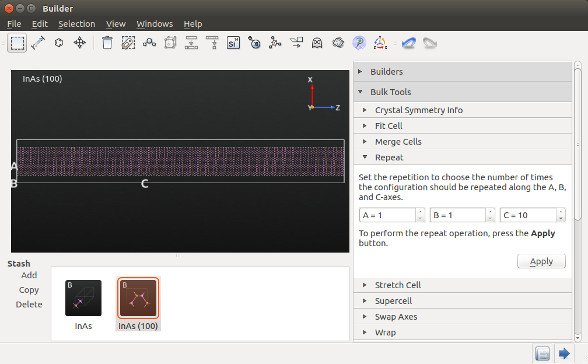
Task: Click scrollbar down arrow in right panel
Action: point(577,338)
